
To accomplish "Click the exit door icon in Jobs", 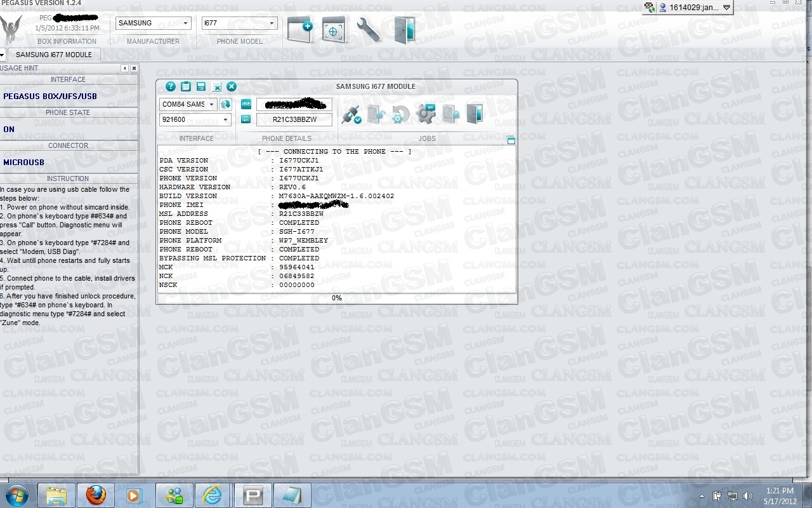I will [475, 114].
